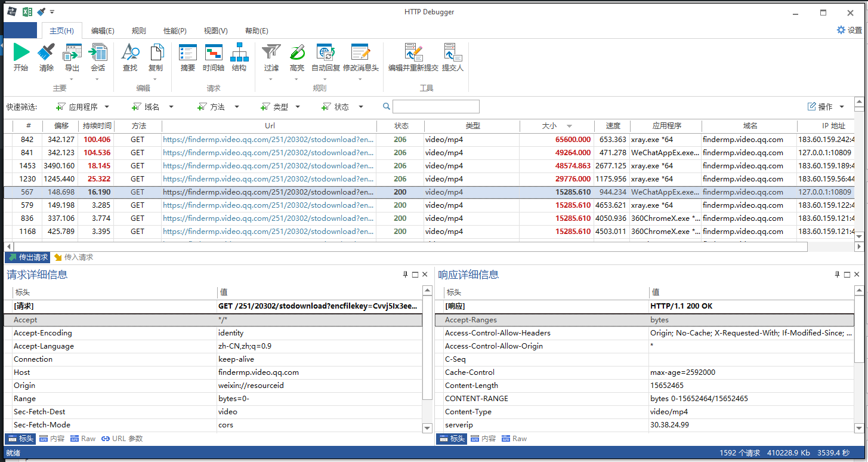The width and height of the screenshot is (868, 462).
Task: Switch to the 主页(H) ribbon tab
Action: (x=62, y=31)
